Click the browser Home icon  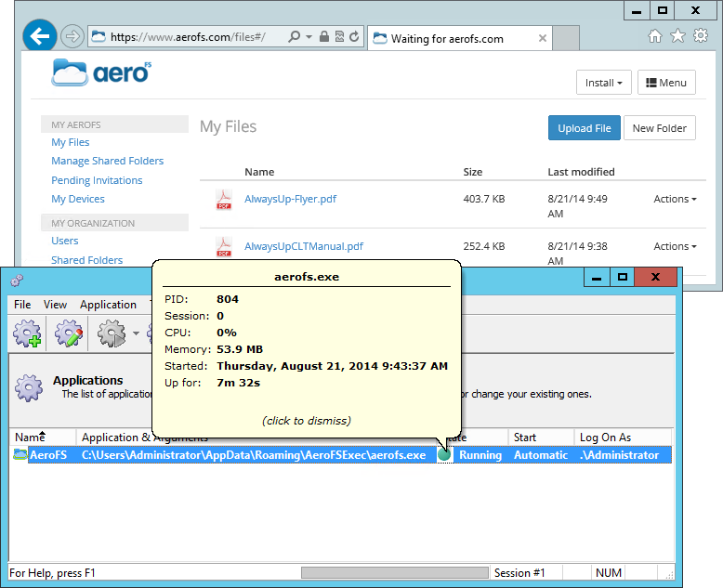point(655,36)
